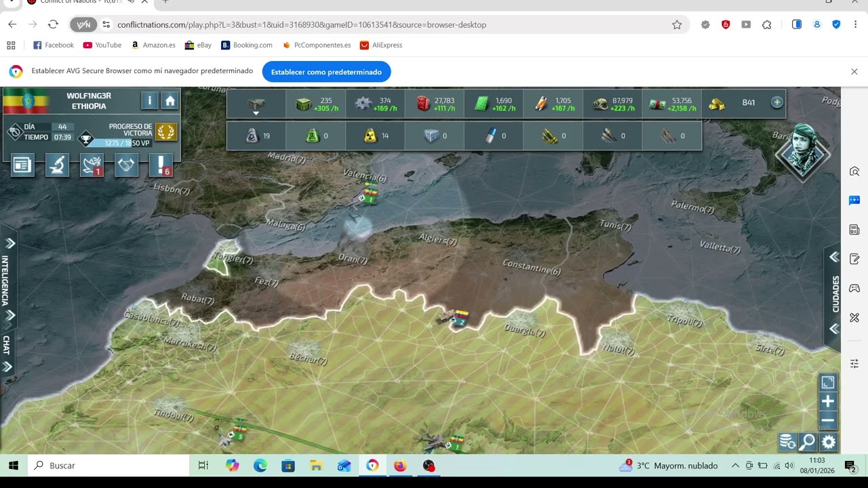This screenshot has width=868, height=488.
Task: Open the browser sidebar game controller icon
Action: pos(854,288)
